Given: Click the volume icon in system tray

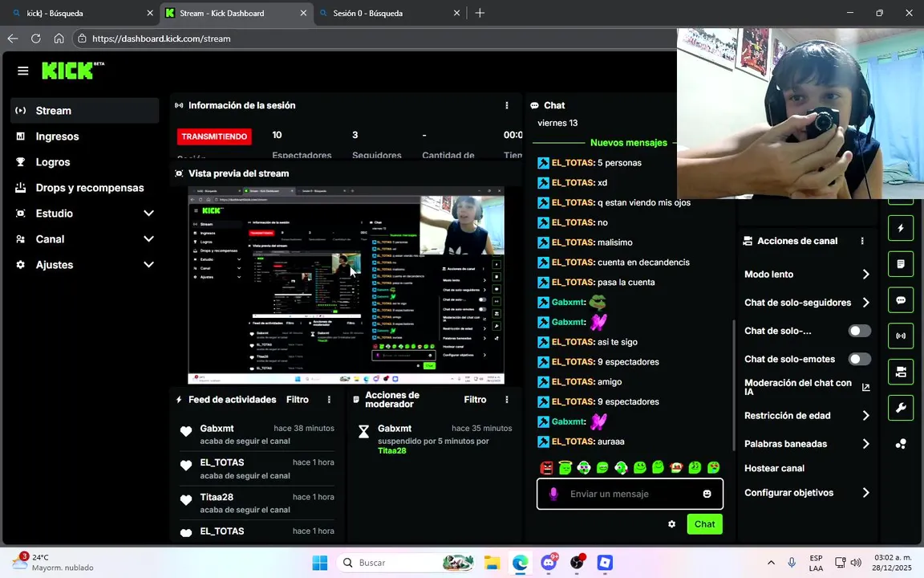Looking at the screenshot, I should click(x=857, y=563).
